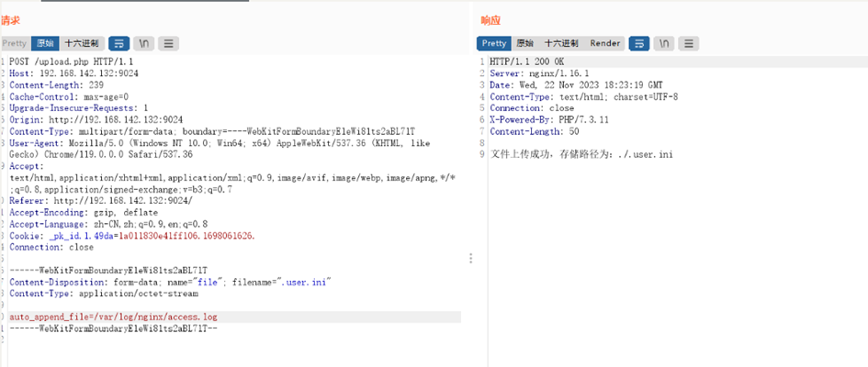
Task: Click Content-Type: application/octet-stream line
Action: 104,294
